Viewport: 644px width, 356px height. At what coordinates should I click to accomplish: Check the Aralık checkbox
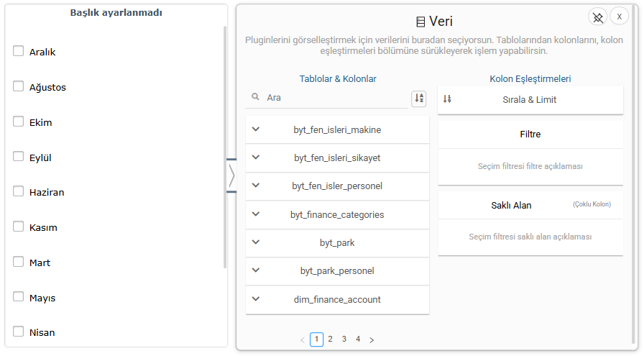click(19, 51)
